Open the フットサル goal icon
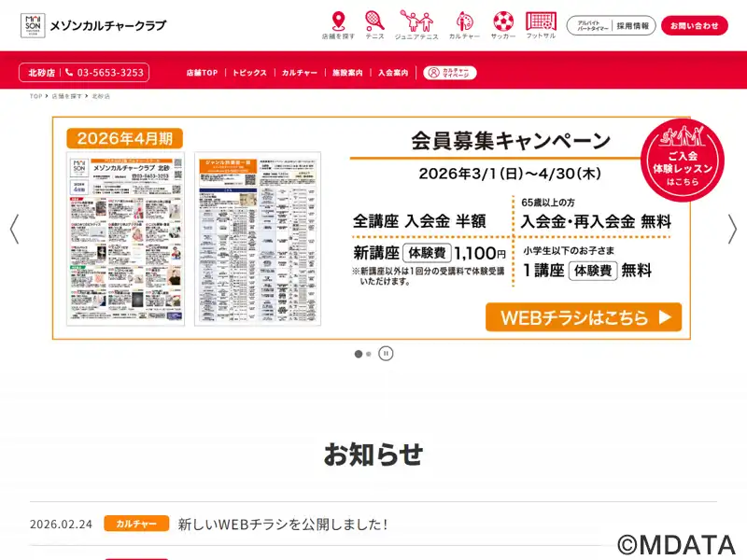Viewport: 747px width, 560px height. 541,22
